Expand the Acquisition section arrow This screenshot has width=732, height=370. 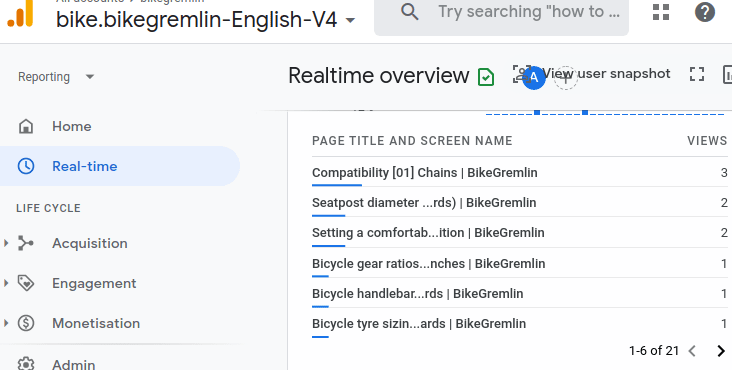click(6, 243)
